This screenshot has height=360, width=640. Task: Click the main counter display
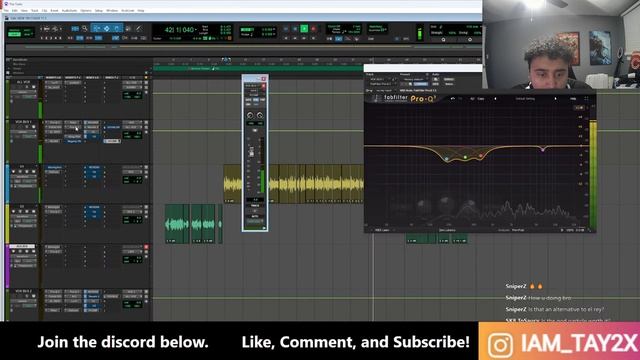point(179,29)
